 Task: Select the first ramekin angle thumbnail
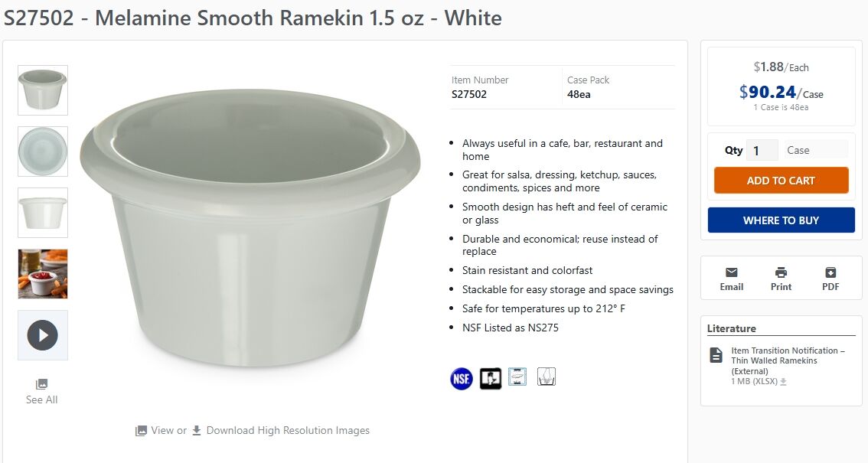pos(43,90)
